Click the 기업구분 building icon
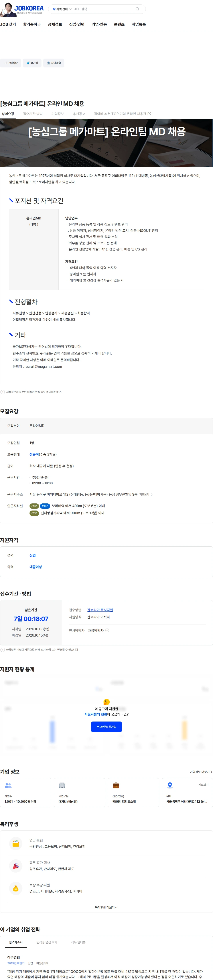Viewport: 213px width, 980px height. pos(62,786)
